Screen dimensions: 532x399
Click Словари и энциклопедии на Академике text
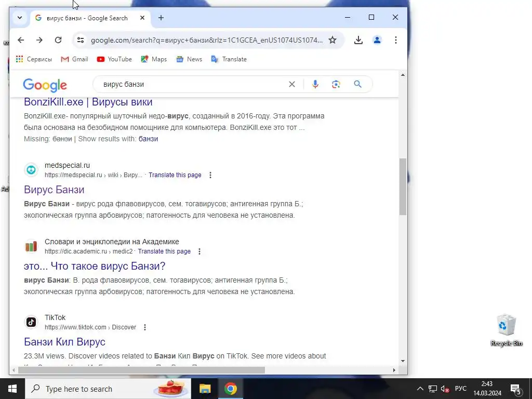(112, 242)
